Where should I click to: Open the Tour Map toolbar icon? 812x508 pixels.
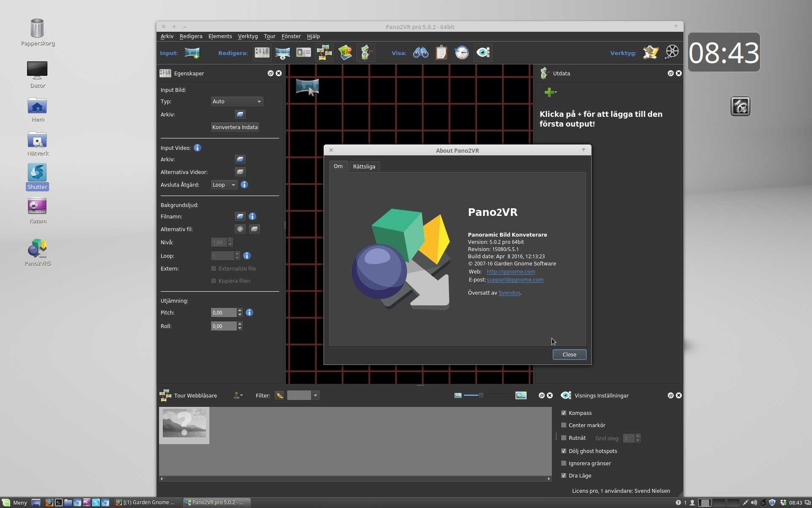click(x=345, y=53)
